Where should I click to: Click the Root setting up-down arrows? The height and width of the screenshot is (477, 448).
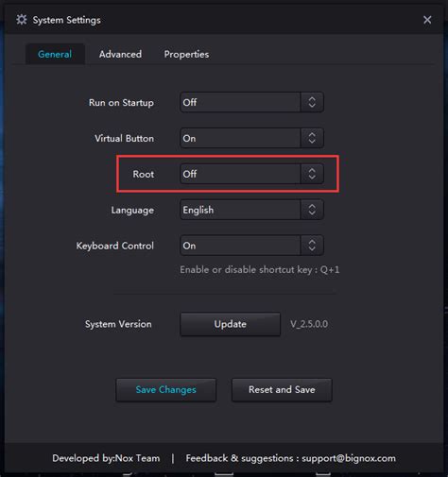[312, 174]
